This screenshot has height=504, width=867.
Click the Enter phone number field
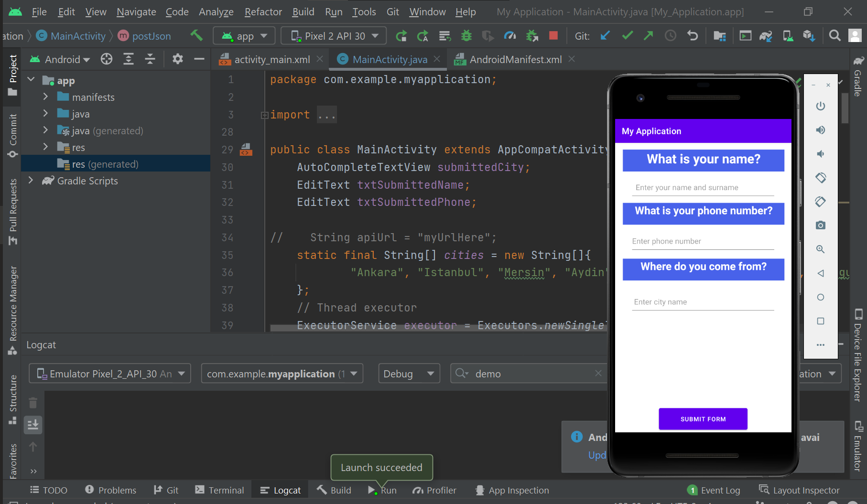tap(702, 241)
